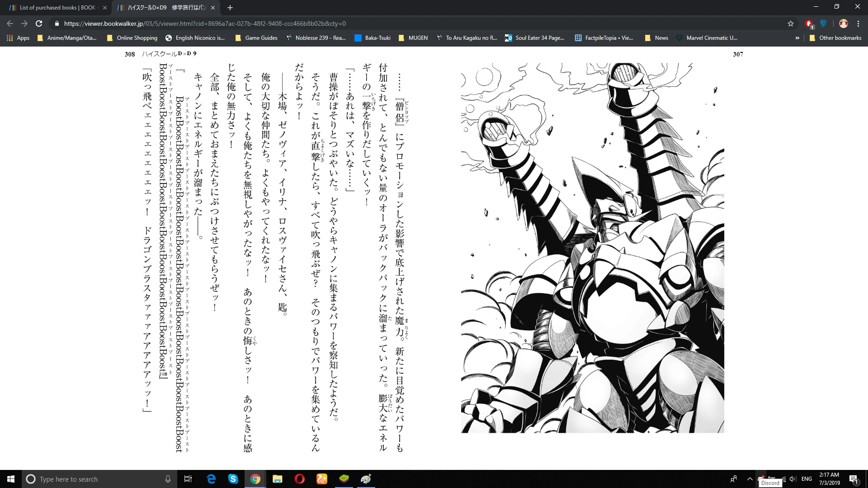Screen dimensions: 868x488
Task: Open the AdBlock extension with the red hand
Action: [809, 23]
